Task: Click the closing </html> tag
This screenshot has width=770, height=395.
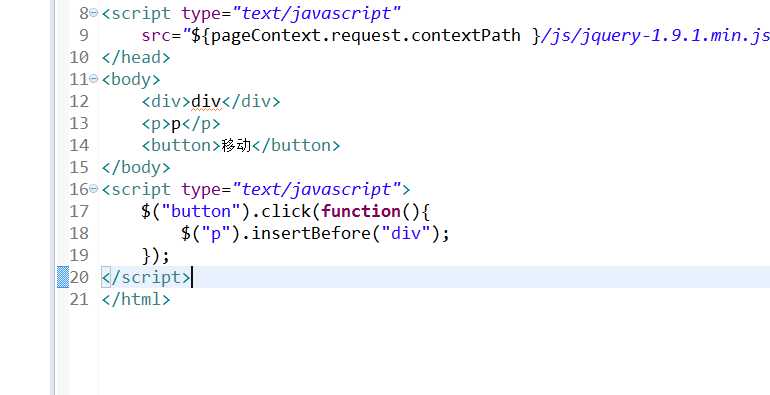Action: [x=136, y=299]
